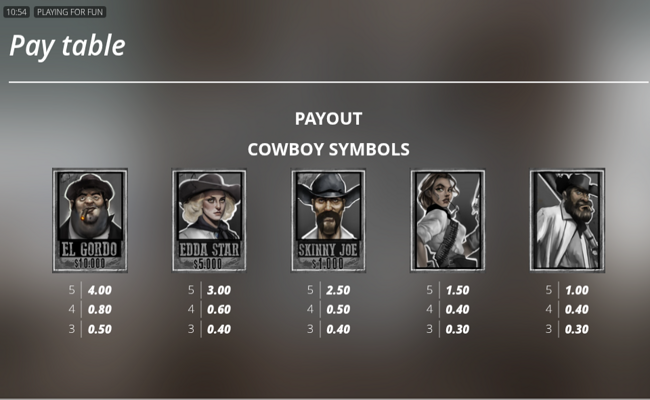Click Edda Star's 0.60 payout value
Image resolution: width=650 pixels, height=400 pixels.
219,310
